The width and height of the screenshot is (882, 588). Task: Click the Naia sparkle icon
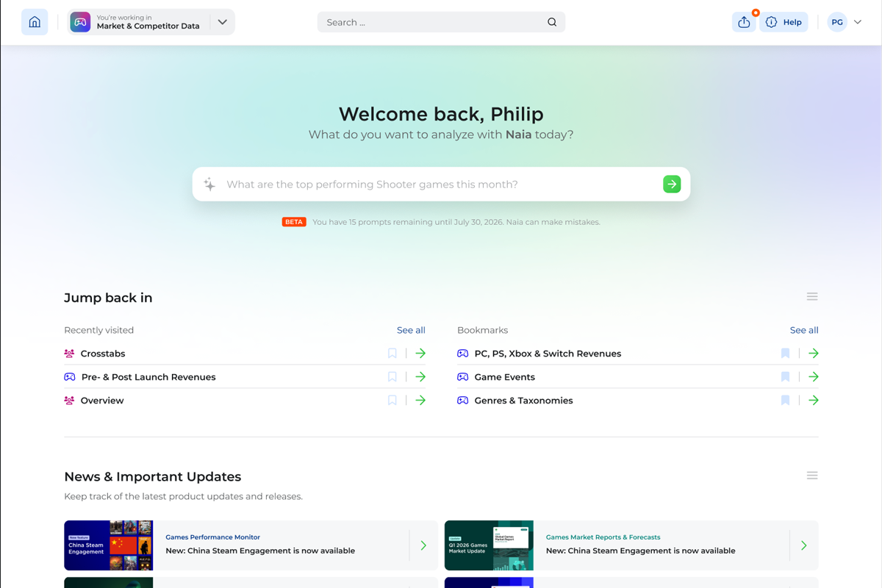pos(209,184)
